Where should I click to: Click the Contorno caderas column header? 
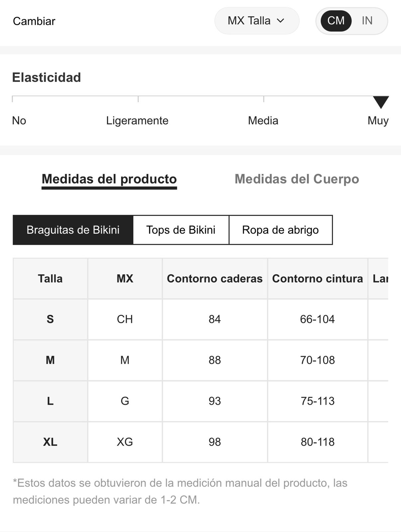pyautogui.click(x=214, y=278)
